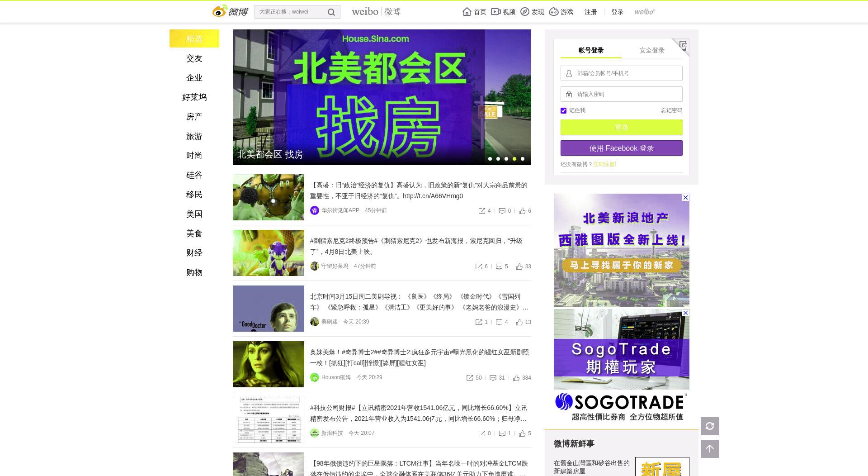The height and width of the screenshot is (476, 868).
Task: Click the back-to-top arrow button
Action: coord(710,449)
